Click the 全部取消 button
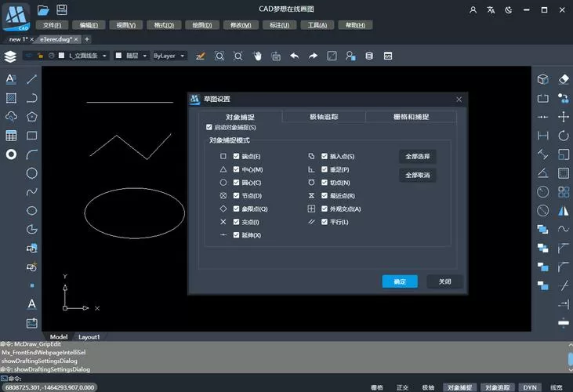Screen dimensions: 573x392 pos(418,176)
